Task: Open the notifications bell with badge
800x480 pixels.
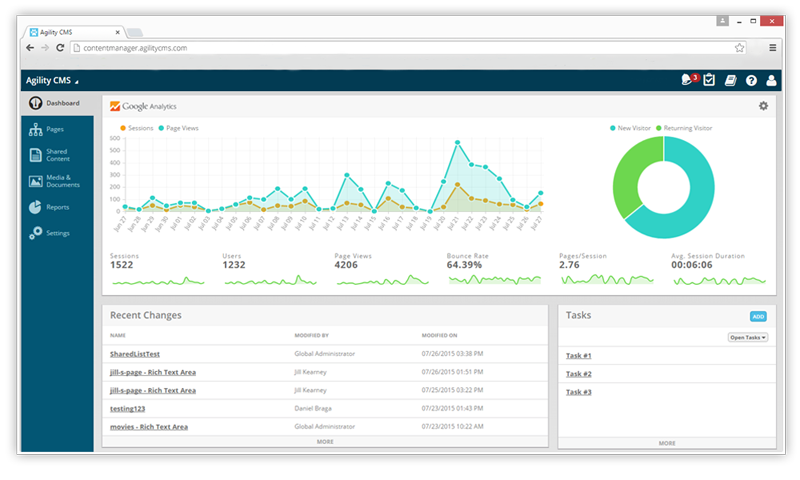Action: tap(688, 80)
